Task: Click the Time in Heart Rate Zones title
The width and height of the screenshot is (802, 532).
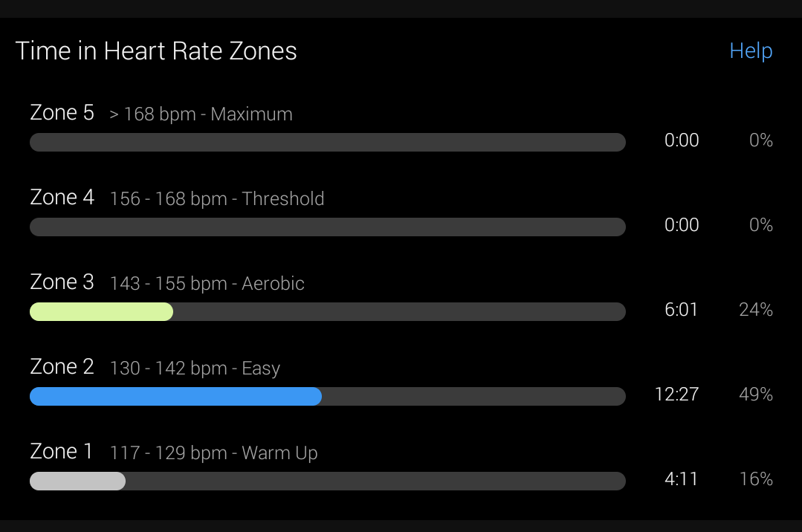Action: [x=156, y=51]
